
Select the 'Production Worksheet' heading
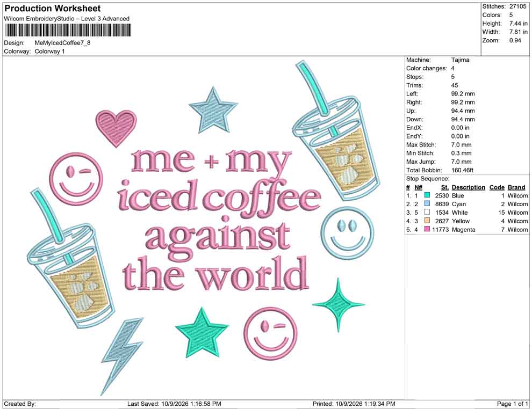53,9
